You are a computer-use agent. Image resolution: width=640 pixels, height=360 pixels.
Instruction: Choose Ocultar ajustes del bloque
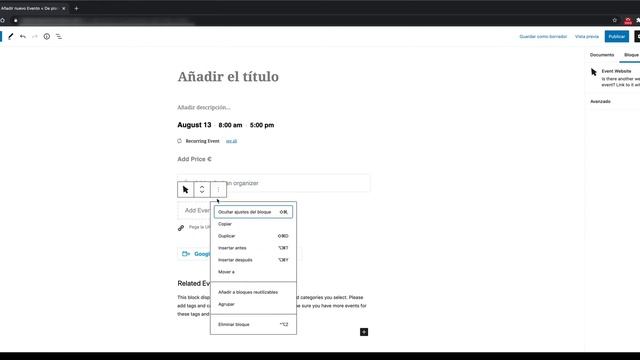pyautogui.click(x=253, y=212)
